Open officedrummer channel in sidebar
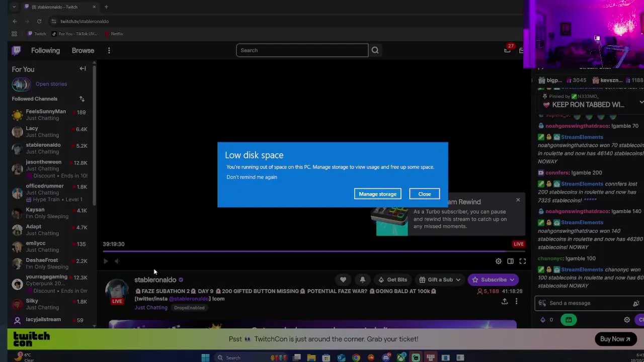This screenshot has height=362, width=644. point(49,193)
